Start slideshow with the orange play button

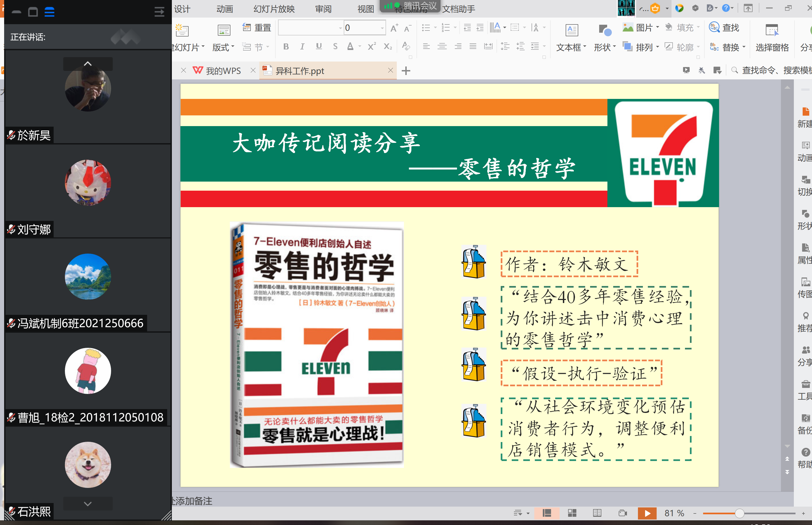tap(647, 513)
